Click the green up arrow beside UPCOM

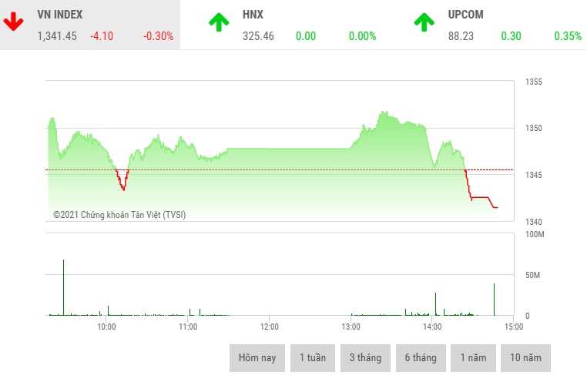(424, 22)
